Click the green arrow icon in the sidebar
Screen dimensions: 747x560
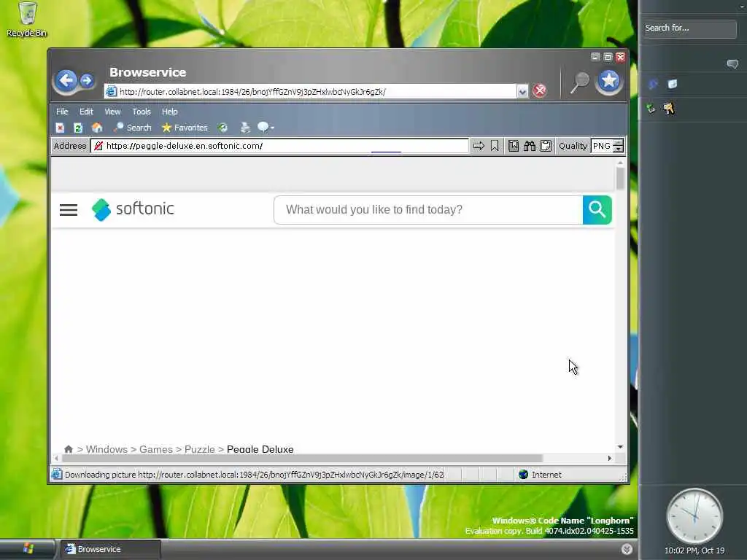[651, 108]
